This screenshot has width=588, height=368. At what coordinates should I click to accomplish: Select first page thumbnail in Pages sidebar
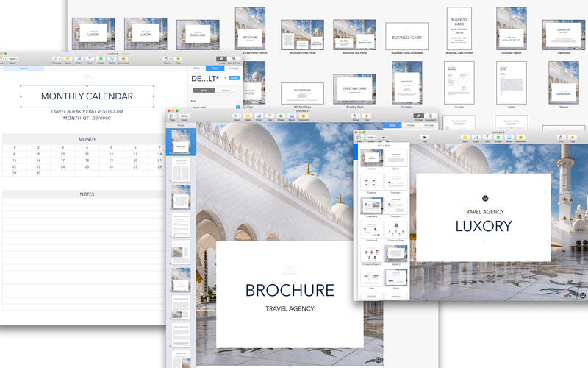click(x=181, y=141)
